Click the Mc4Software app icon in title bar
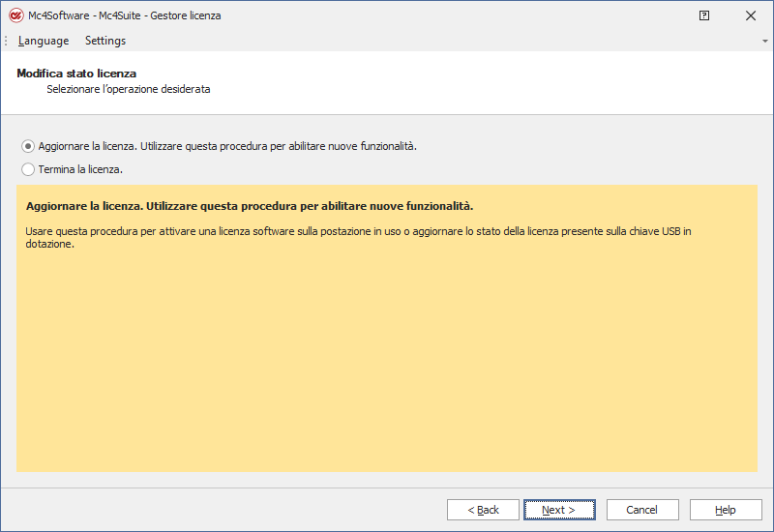Screen dimensions: 774x532 (x=15, y=15)
